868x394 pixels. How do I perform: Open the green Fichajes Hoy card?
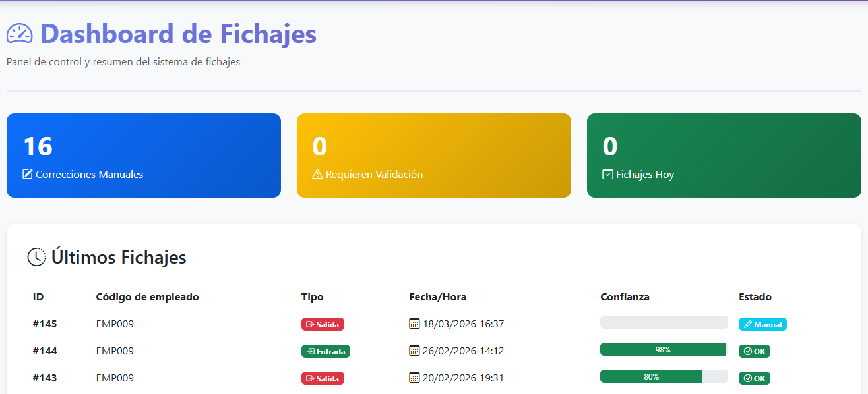(724, 155)
